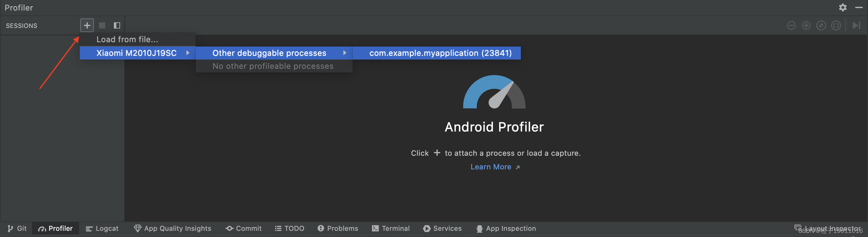Open Layout Inspector tool window
This screenshot has width=868, height=237.
828,228
